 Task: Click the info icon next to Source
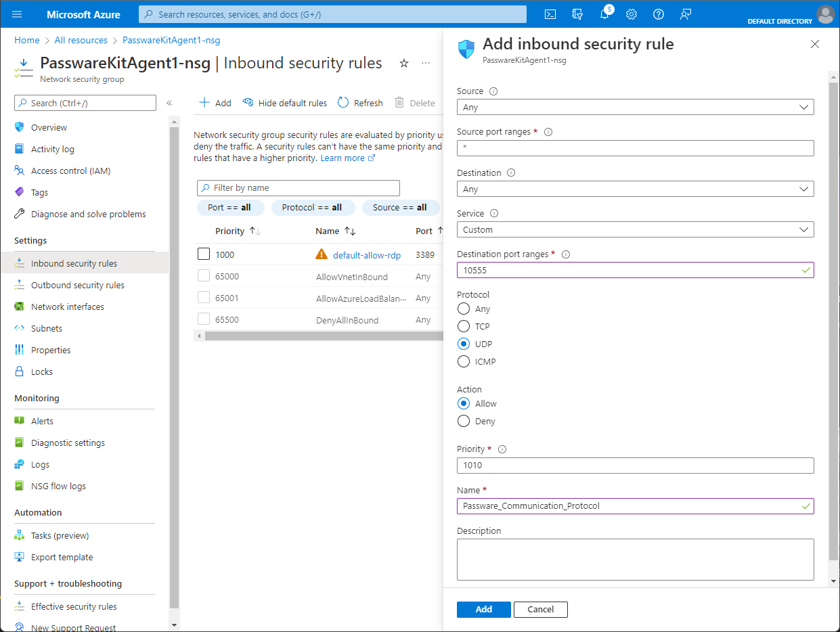tap(493, 91)
